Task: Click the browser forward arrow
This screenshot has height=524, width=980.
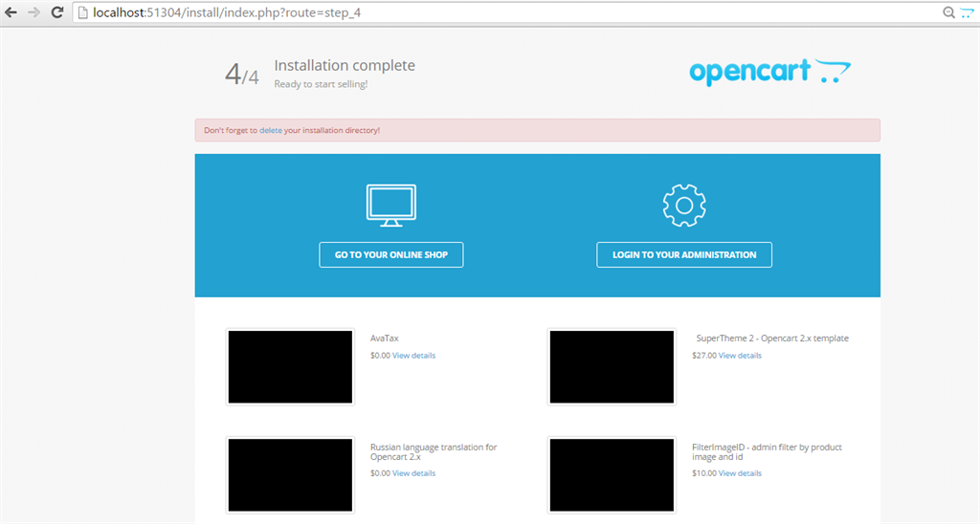Action: (33, 12)
